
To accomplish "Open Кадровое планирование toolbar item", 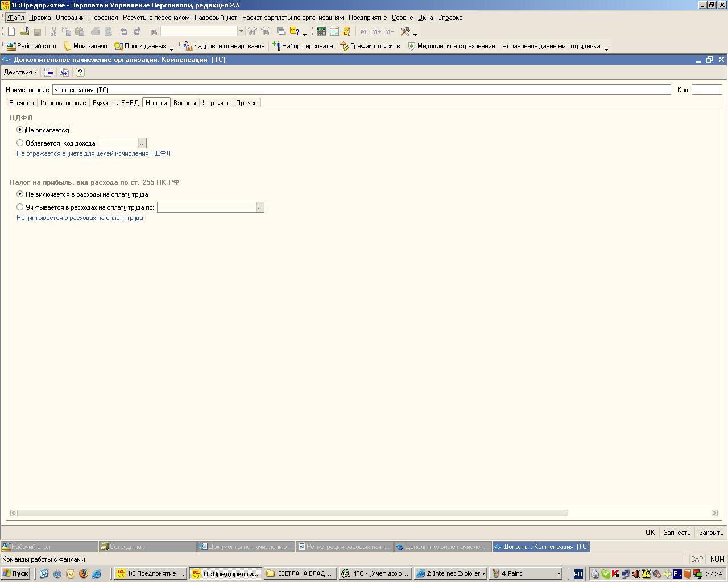I will tap(224, 46).
